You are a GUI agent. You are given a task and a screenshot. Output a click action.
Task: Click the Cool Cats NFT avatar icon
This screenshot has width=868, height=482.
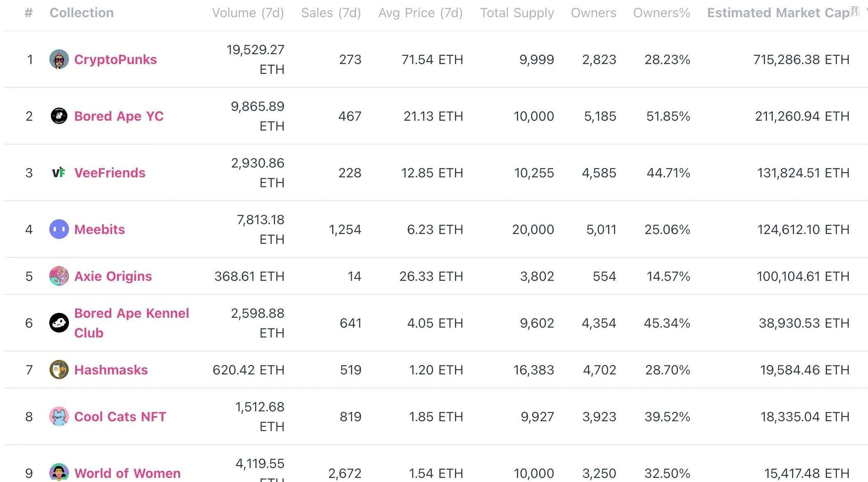59,417
